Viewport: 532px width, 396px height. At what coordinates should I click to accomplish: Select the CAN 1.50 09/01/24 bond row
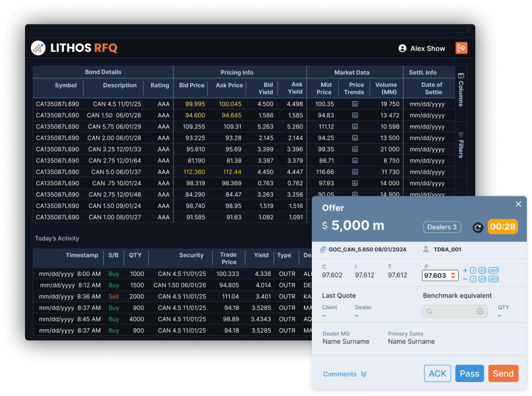172,206
